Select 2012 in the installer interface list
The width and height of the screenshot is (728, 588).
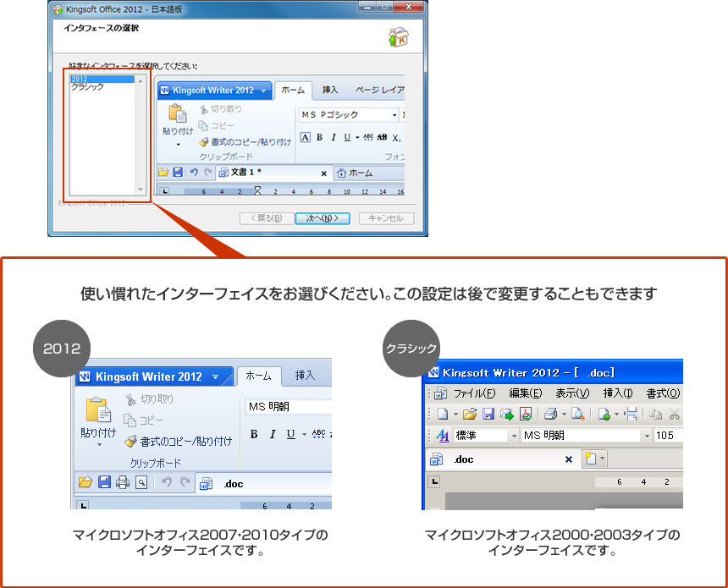click(102, 79)
